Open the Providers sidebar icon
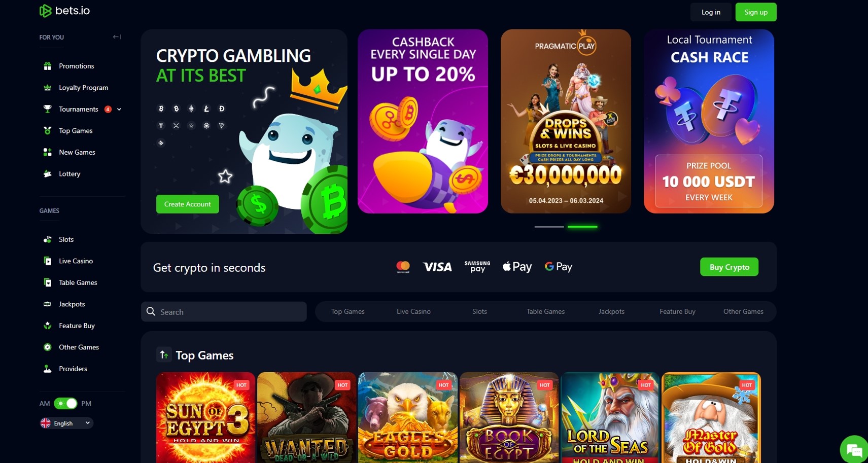Viewport: 868px width, 463px height. (x=47, y=369)
